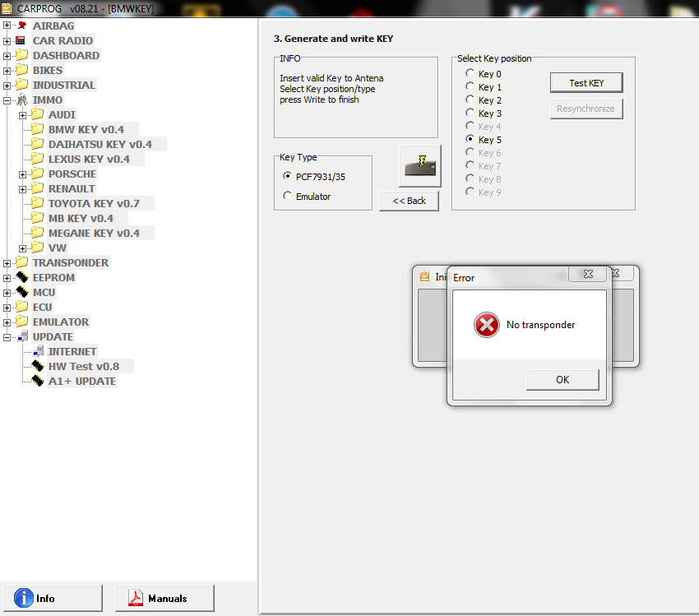This screenshot has height=616, width=699.
Task: Open MEGANE KEY v0.4 tree item
Action: pos(94,233)
